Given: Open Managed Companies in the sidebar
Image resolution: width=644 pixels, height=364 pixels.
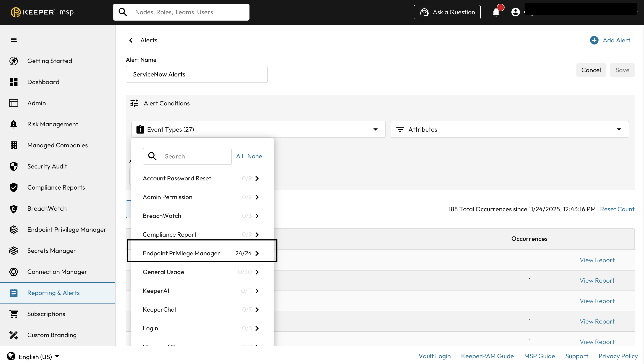Looking at the screenshot, I should (x=57, y=145).
